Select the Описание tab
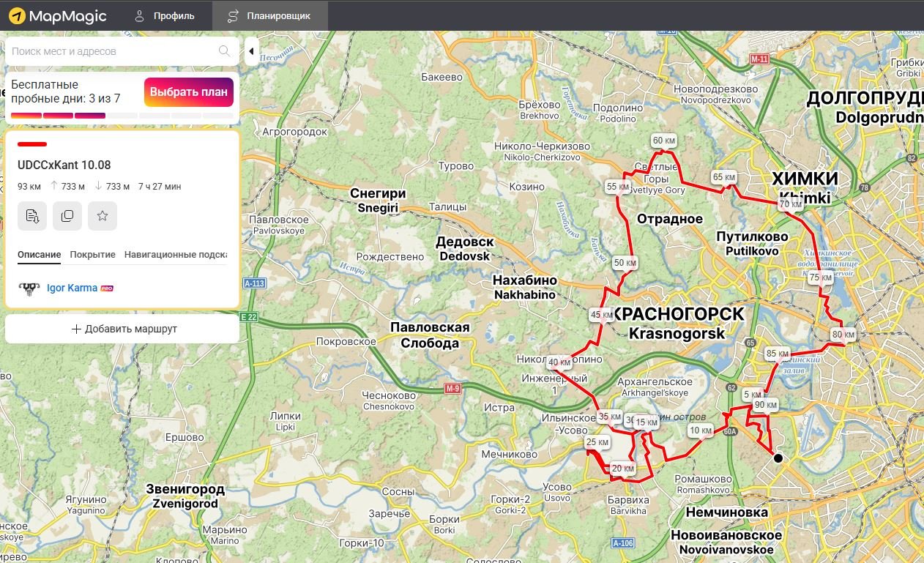 click(39, 255)
